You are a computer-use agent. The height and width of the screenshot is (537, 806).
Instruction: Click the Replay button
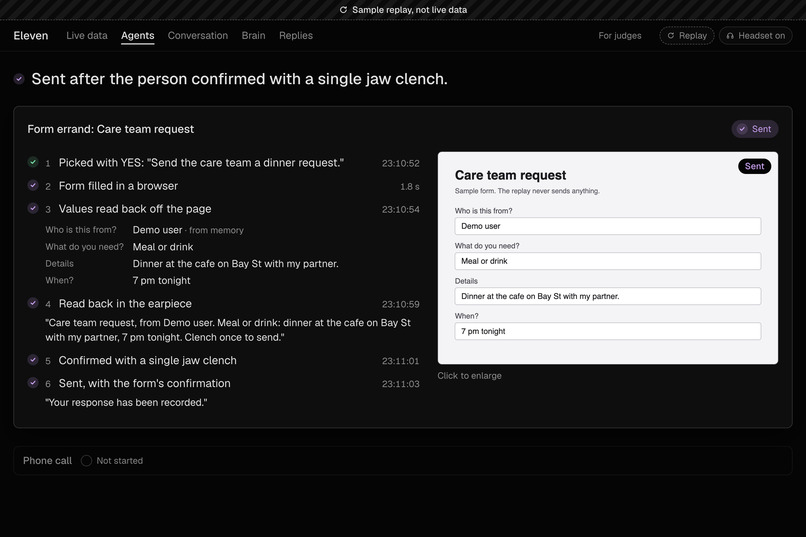(x=687, y=35)
